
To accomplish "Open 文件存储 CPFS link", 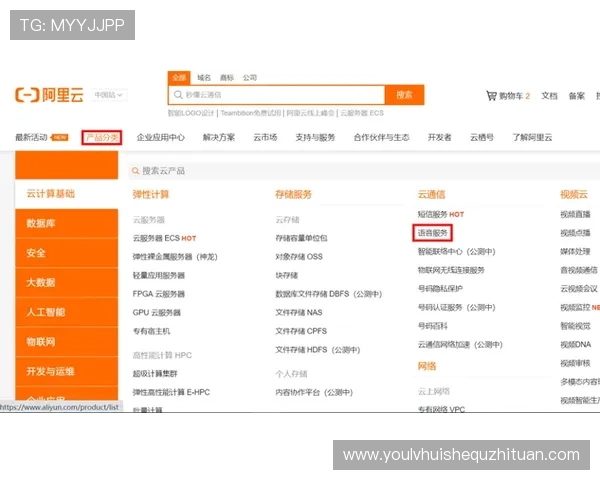I will pyautogui.click(x=301, y=331).
